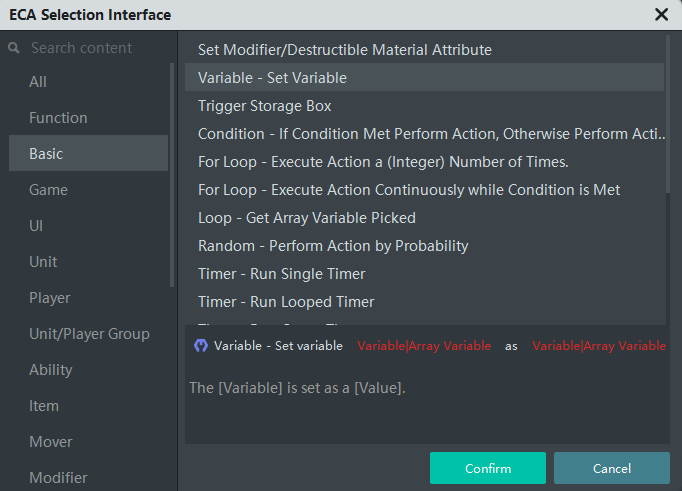Click the action list vertical scrollbar
This screenshot has width=682, height=491.
[x=668, y=114]
